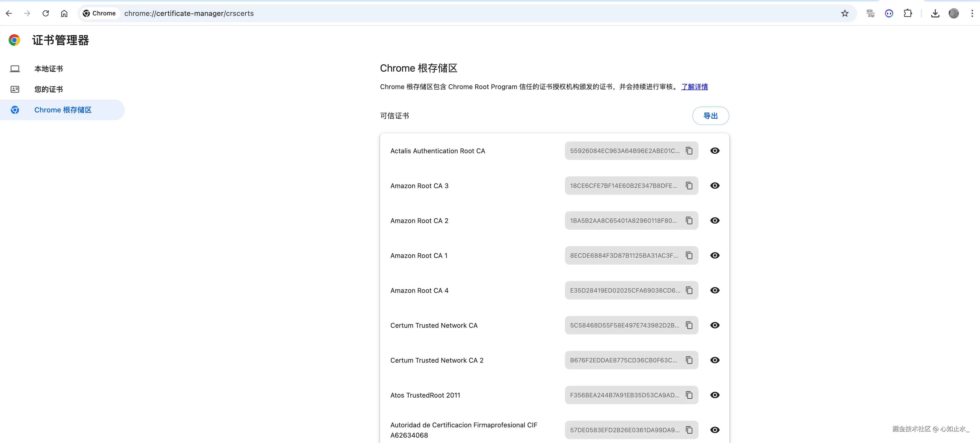Viewport: 980px width, 443px height.
Task: Open the 了解详情 link
Action: 694,87
